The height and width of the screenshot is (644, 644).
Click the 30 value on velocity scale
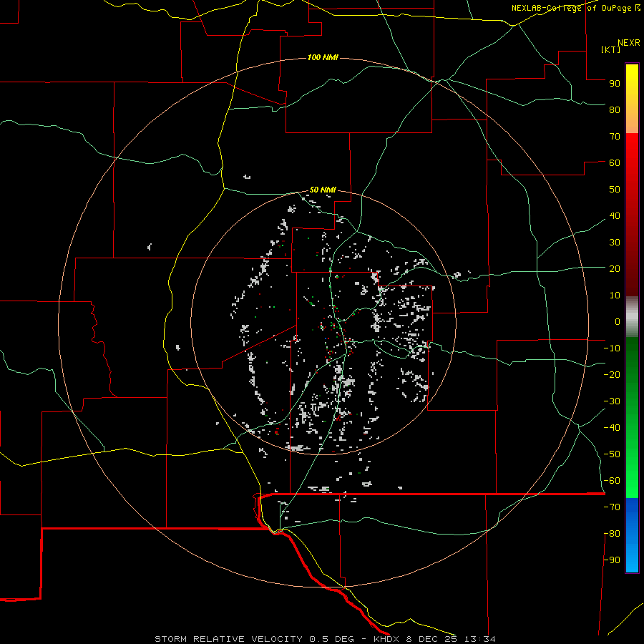pos(615,243)
